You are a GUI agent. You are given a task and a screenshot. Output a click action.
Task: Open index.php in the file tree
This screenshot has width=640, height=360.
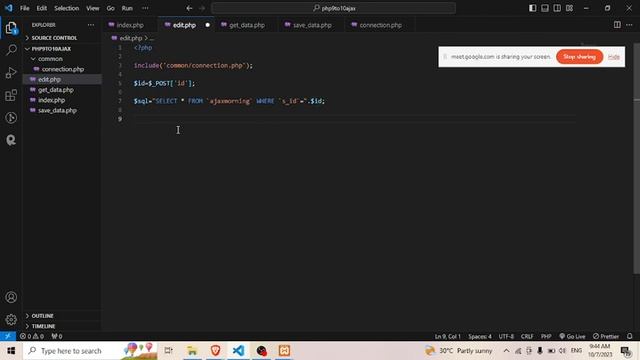[x=51, y=100]
